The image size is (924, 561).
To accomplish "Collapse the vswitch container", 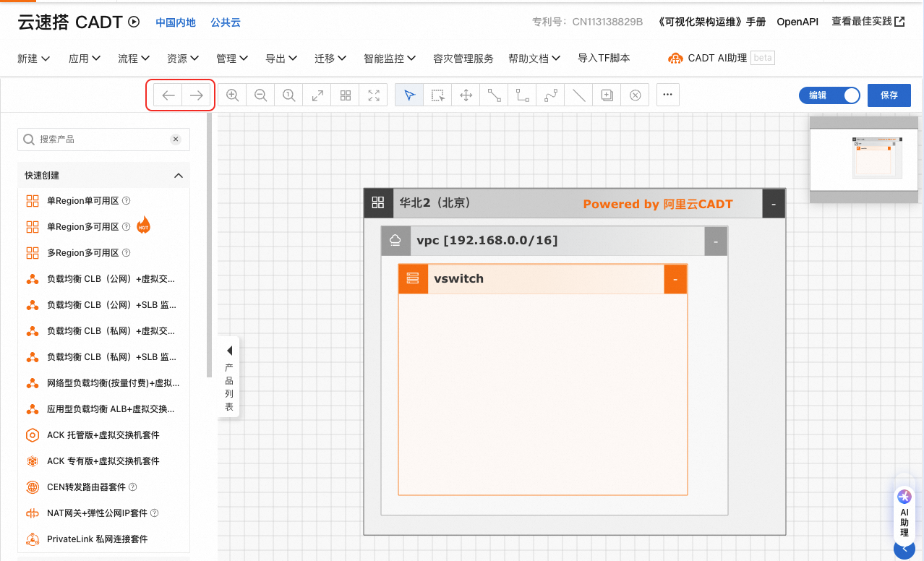I will click(675, 279).
